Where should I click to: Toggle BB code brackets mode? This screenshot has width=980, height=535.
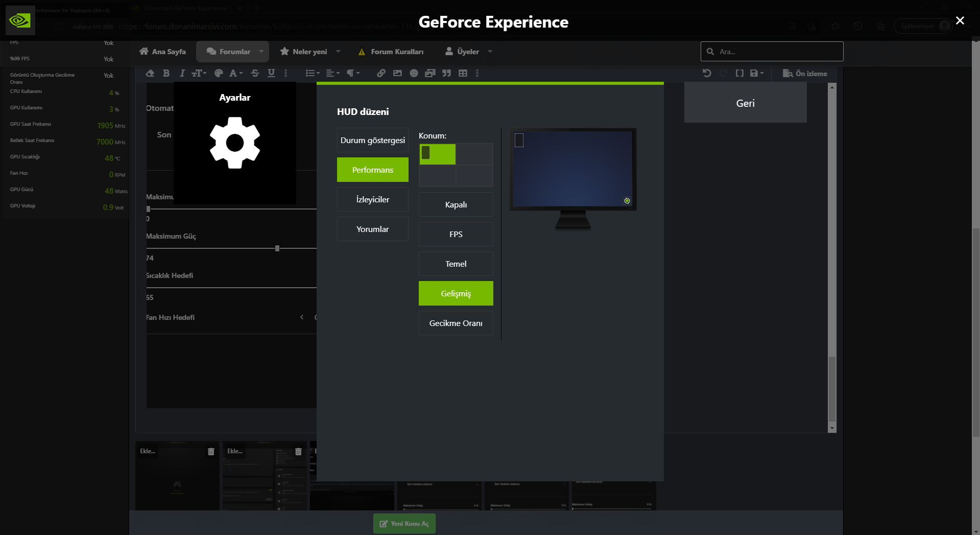click(739, 73)
